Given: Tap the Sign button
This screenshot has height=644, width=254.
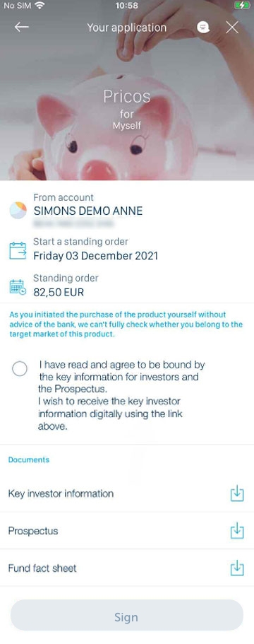Looking at the screenshot, I should (x=126, y=617).
